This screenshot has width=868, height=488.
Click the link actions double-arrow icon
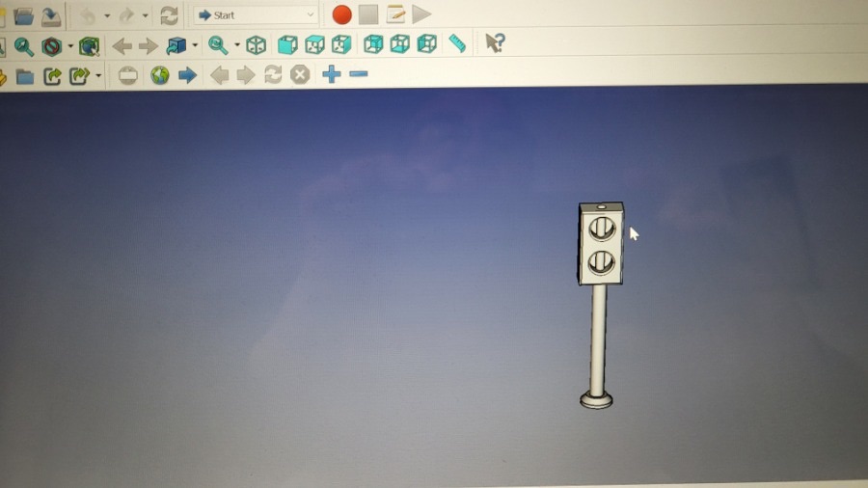(x=79, y=76)
